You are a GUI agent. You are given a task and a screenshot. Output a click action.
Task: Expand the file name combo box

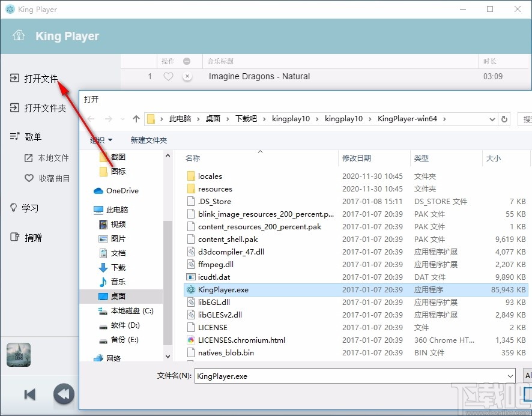[x=510, y=376]
